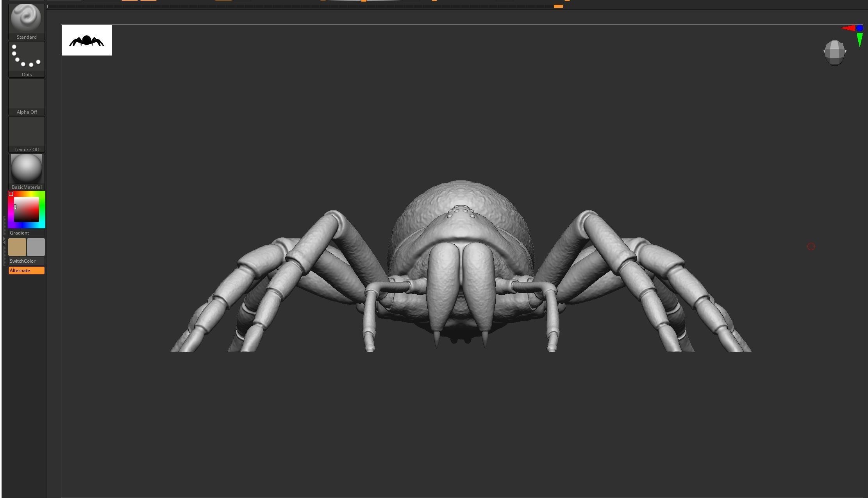Open the system palette via the outlined color square
The width and height of the screenshot is (868, 498).
click(11, 194)
